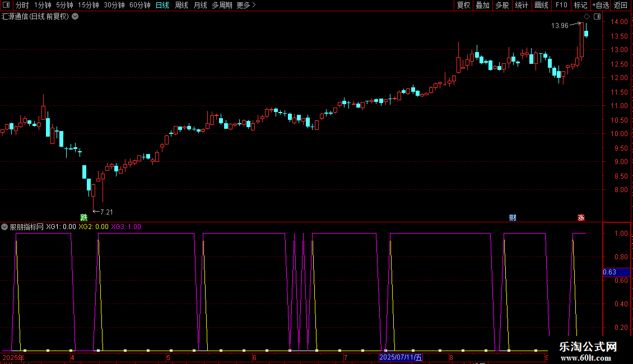Screen dimensions: 633x364
Task: Toggle the side panel icon near price axis
Action: [597, 16]
